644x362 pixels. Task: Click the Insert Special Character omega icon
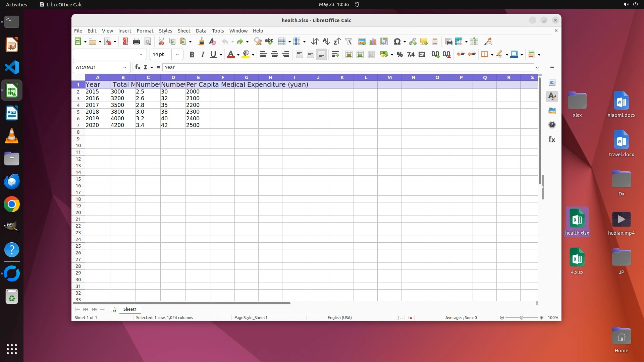(x=397, y=42)
